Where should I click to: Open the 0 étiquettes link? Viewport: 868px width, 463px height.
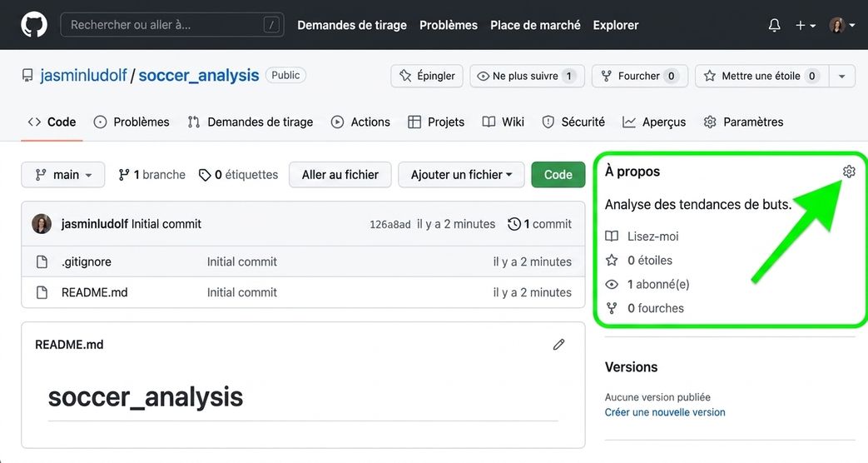(239, 175)
